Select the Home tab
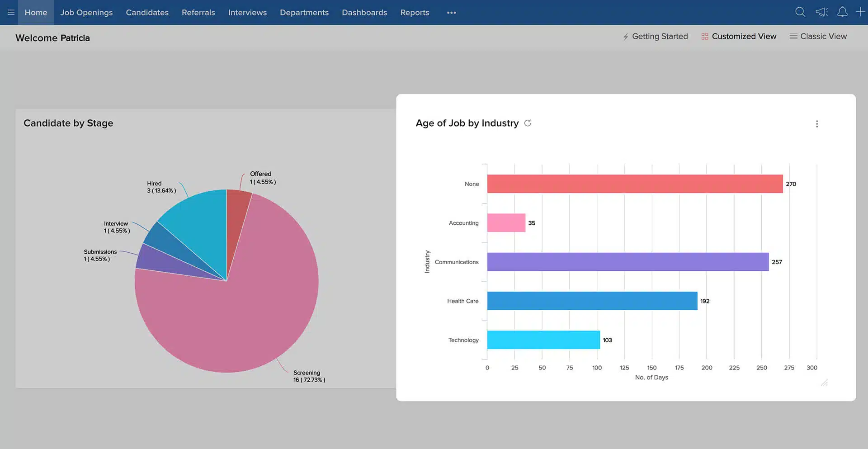Image resolution: width=868 pixels, height=449 pixels. pos(35,12)
